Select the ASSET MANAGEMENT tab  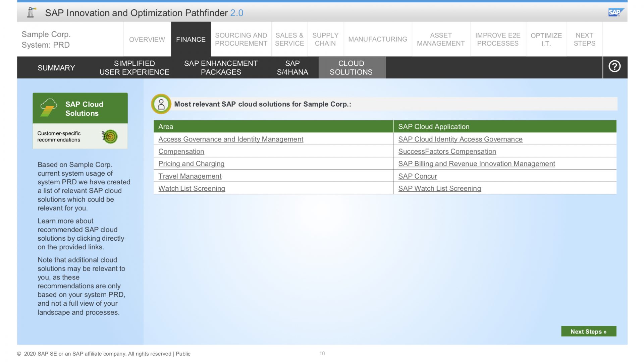pos(440,39)
